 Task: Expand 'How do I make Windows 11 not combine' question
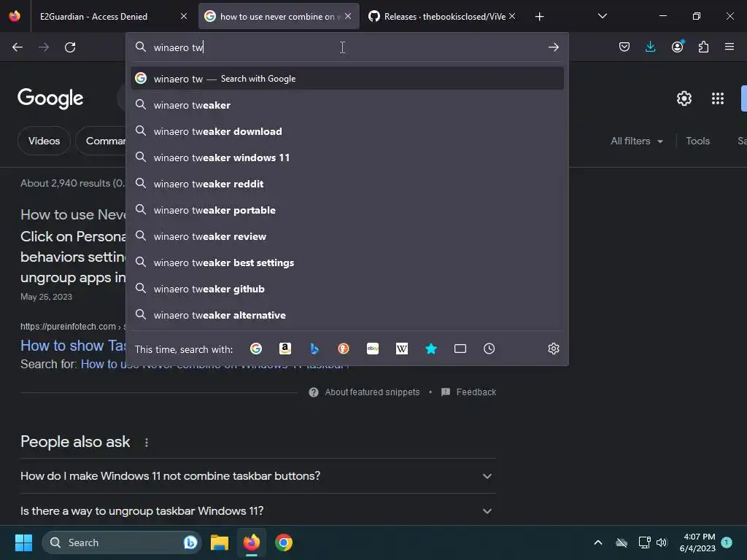pos(258,475)
